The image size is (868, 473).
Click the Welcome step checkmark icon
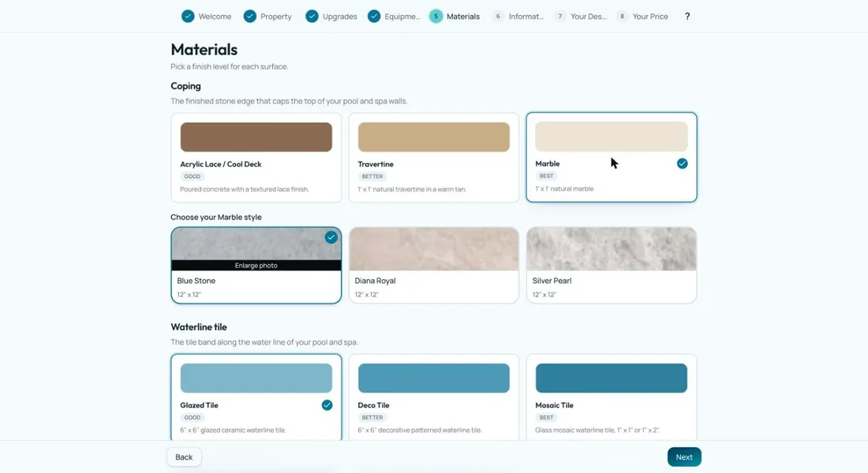click(x=189, y=16)
